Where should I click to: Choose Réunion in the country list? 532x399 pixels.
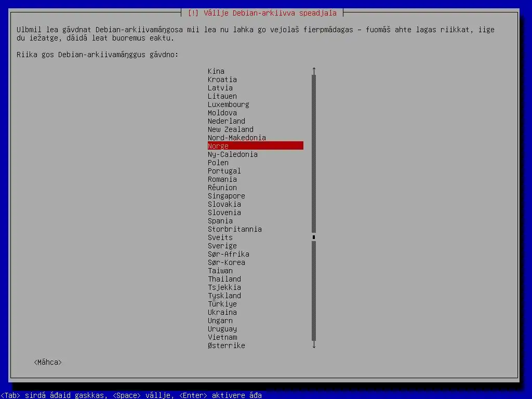click(x=255, y=188)
